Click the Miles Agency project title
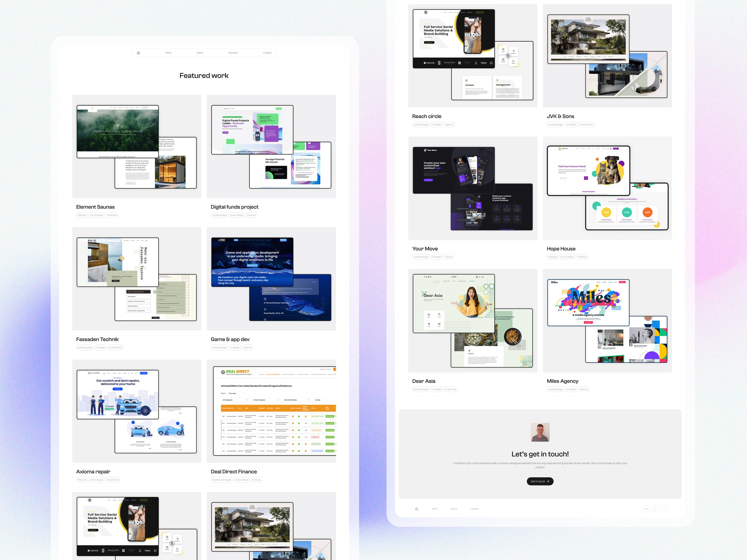 point(562,381)
